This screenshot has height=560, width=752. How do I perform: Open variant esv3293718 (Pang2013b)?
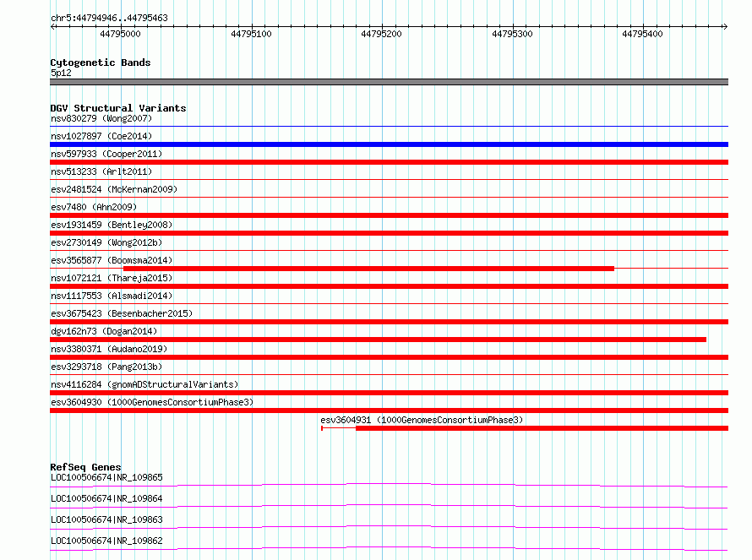[x=106, y=367]
